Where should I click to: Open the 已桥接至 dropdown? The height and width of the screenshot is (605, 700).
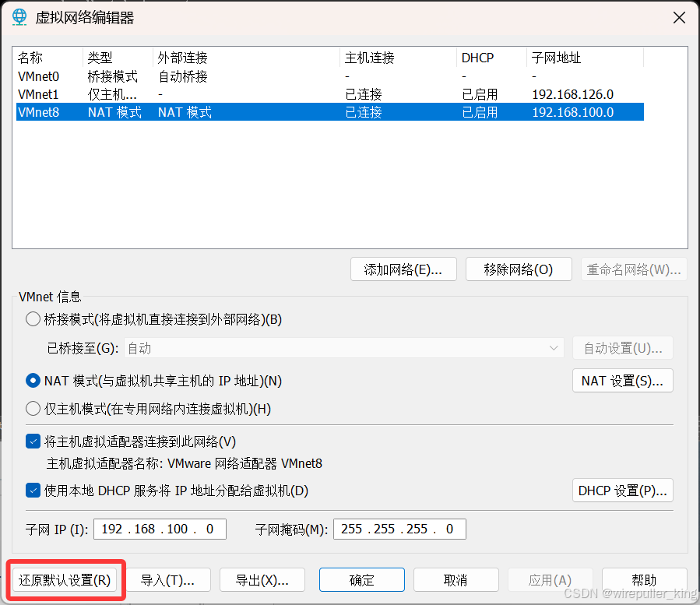pyautogui.click(x=343, y=348)
